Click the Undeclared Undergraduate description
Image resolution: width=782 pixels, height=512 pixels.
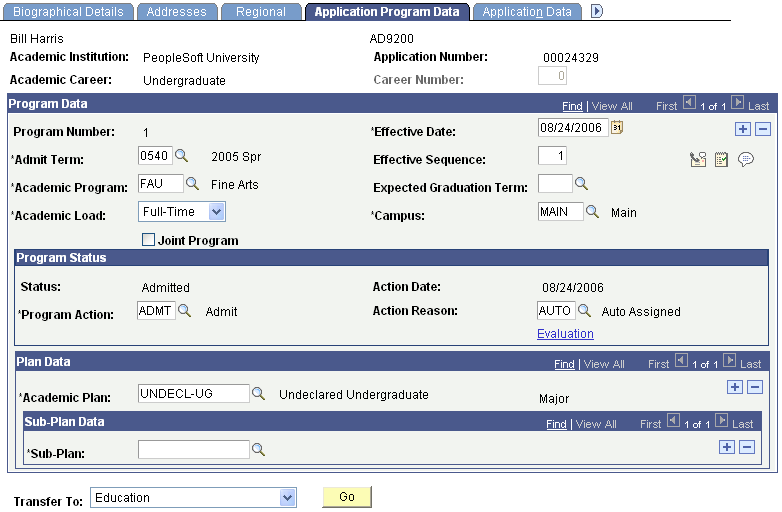[354, 395]
